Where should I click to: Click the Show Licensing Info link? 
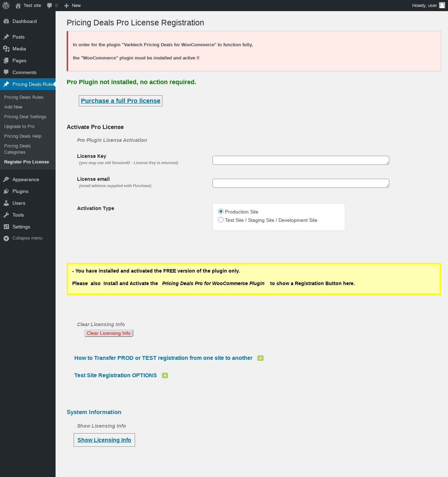pos(104,440)
